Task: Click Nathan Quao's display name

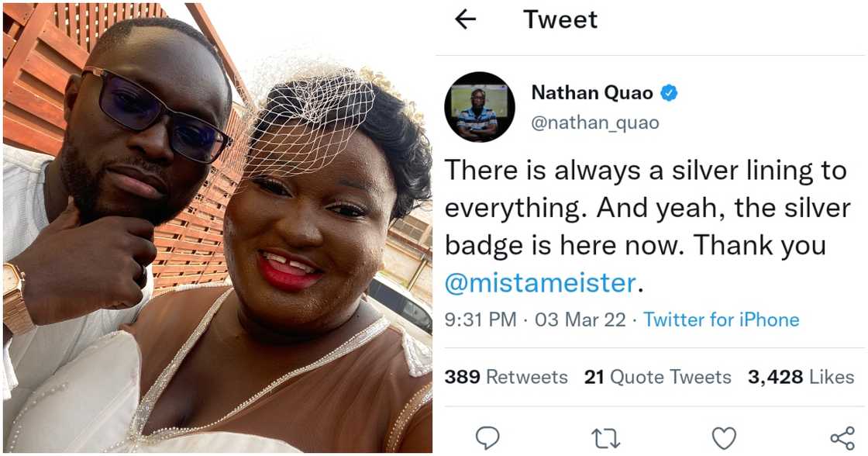Action: [594, 92]
